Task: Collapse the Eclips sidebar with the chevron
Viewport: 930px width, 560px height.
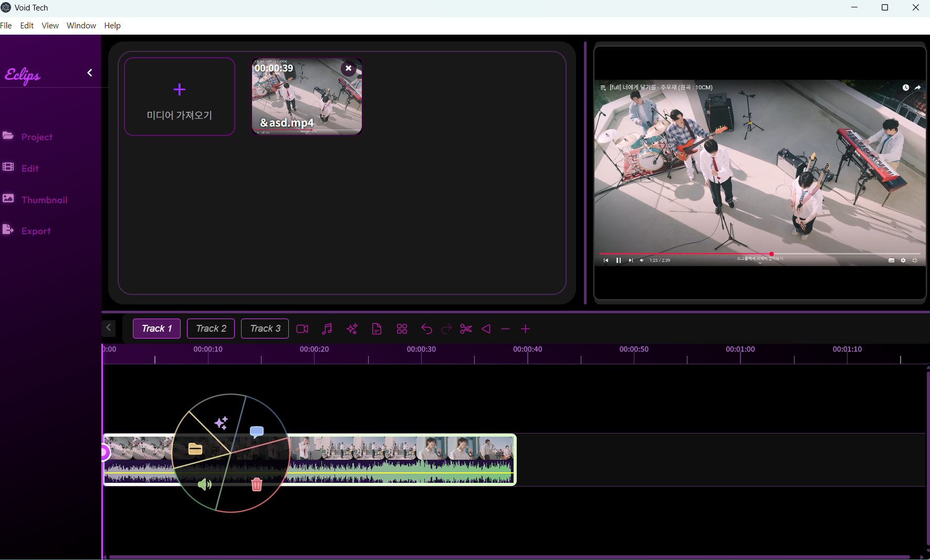Action: pyautogui.click(x=89, y=73)
